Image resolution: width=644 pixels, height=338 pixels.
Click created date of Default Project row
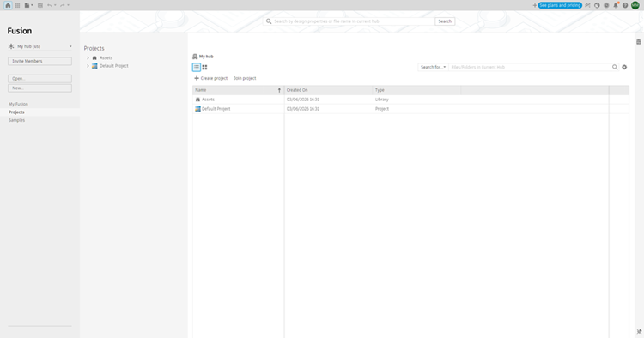tap(303, 109)
